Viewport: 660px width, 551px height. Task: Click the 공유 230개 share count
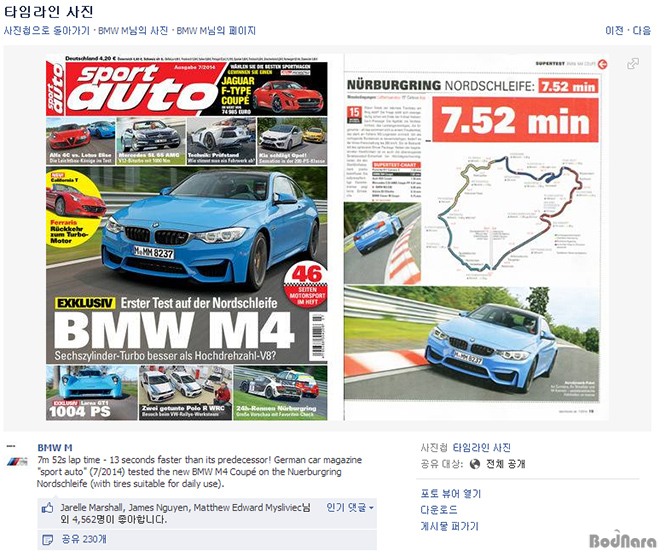84,539
